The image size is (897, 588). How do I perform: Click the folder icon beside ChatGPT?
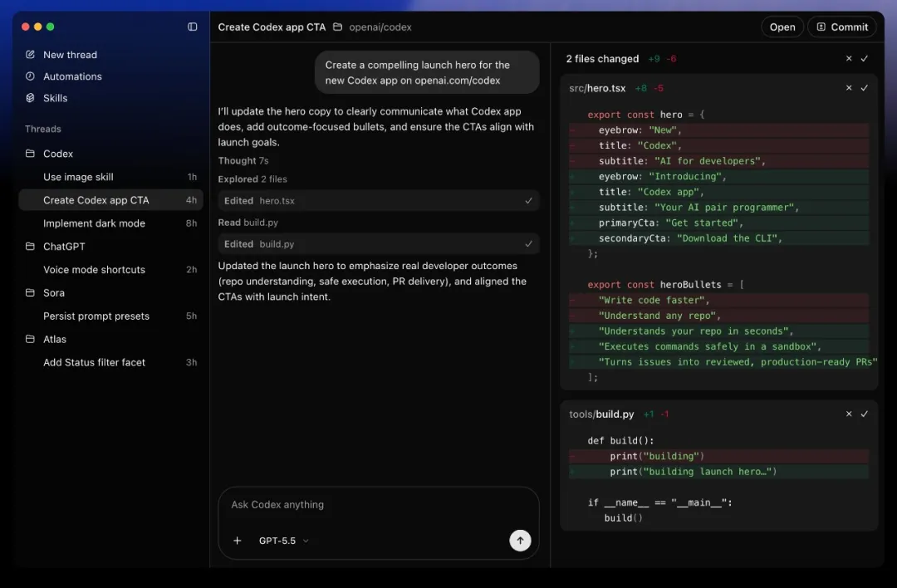click(x=31, y=246)
